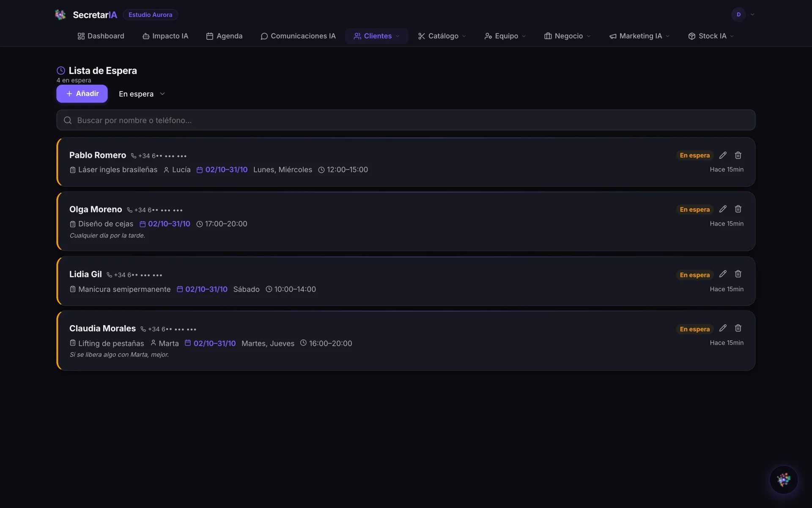The height and width of the screenshot is (508, 812).
Task: Click the search magnifier icon
Action: tap(68, 120)
